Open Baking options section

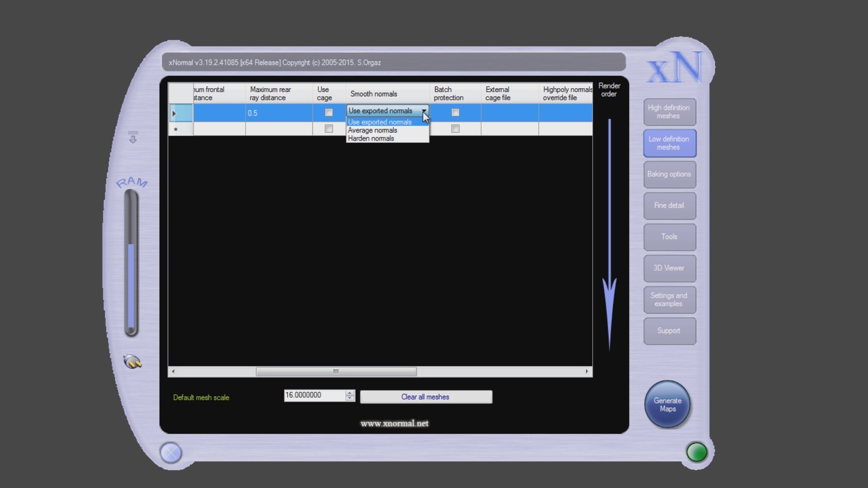[x=670, y=174]
